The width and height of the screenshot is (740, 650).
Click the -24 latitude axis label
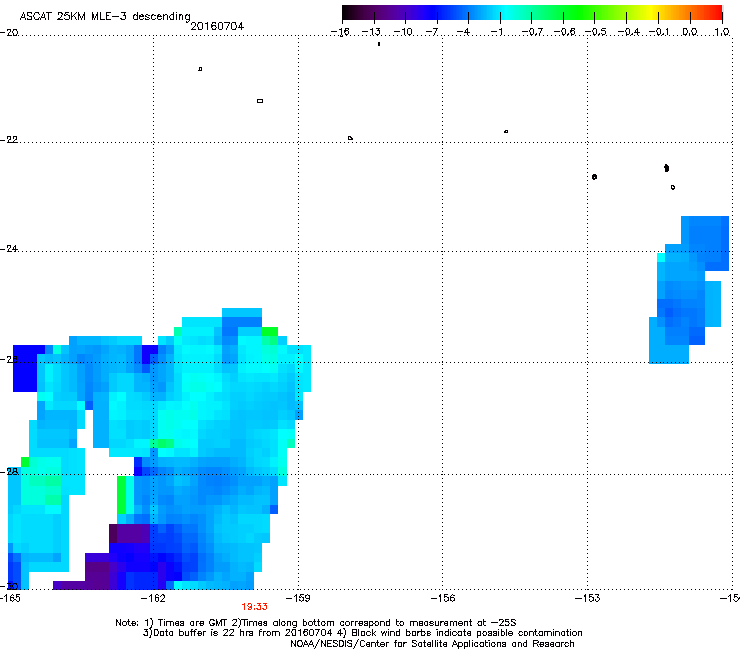9,249
